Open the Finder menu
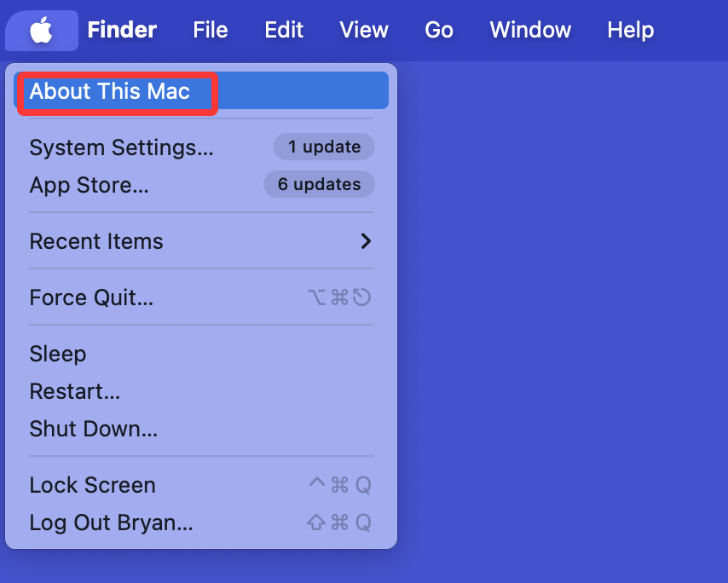This screenshot has height=583, width=728. 122,30
